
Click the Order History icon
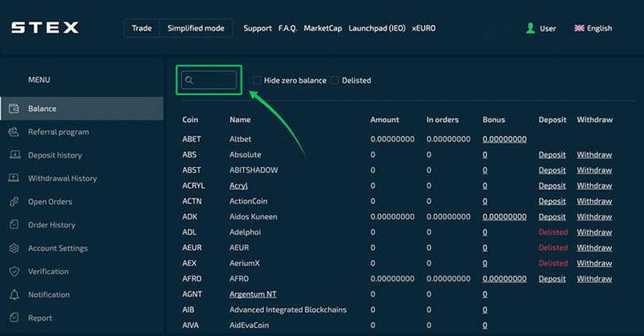(14, 224)
